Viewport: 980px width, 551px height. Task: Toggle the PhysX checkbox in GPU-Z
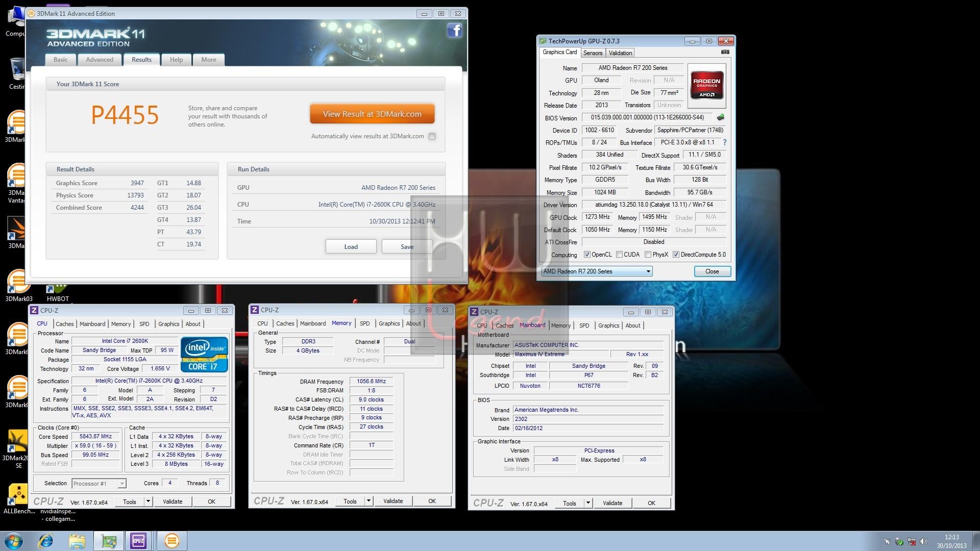pyautogui.click(x=648, y=255)
